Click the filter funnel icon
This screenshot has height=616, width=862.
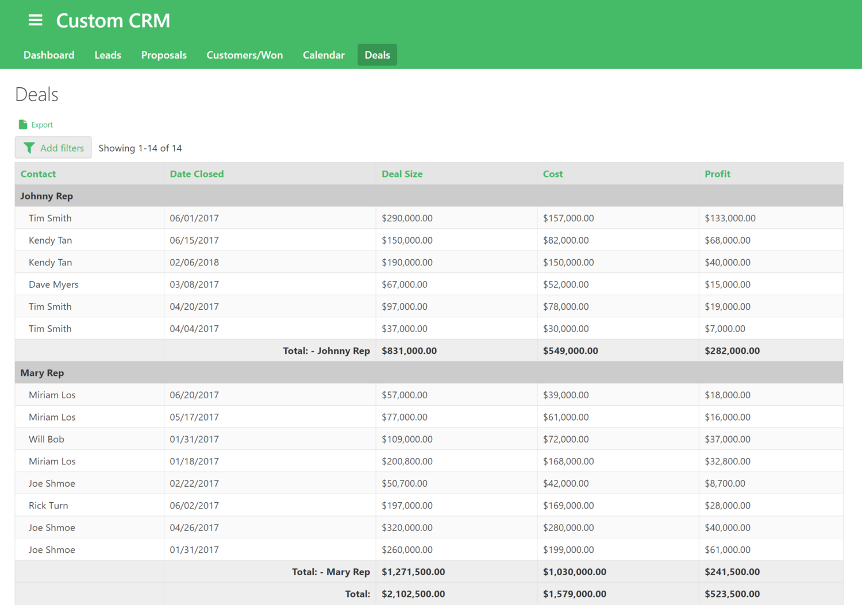point(29,148)
